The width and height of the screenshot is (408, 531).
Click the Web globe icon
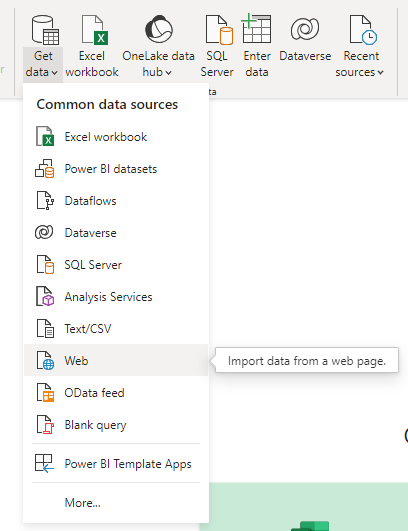(45, 360)
